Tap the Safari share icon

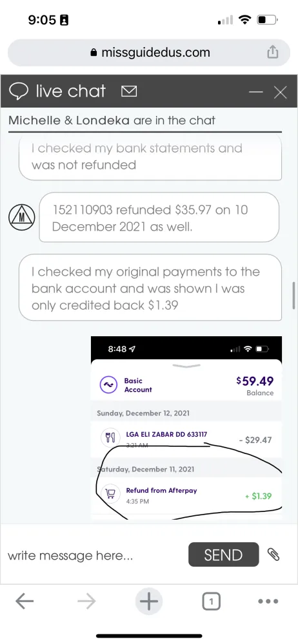tap(272, 52)
